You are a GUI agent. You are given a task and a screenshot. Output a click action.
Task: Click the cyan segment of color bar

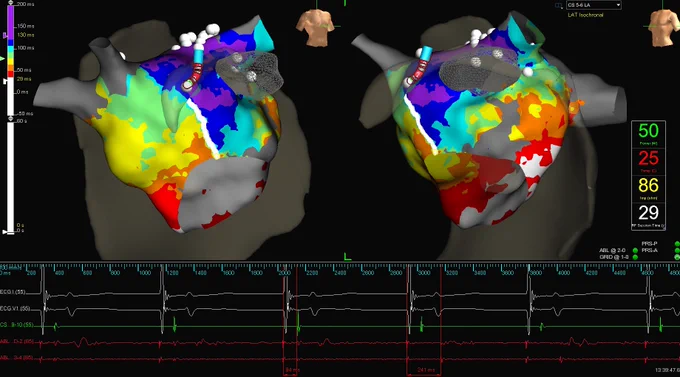(x=11, y=49)
